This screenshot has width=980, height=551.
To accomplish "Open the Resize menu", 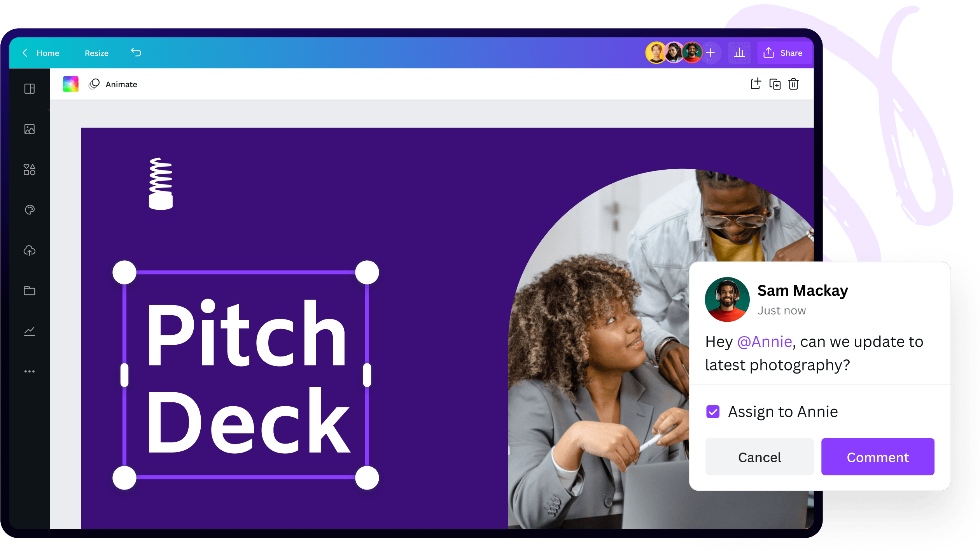I will tap(97, 53).
